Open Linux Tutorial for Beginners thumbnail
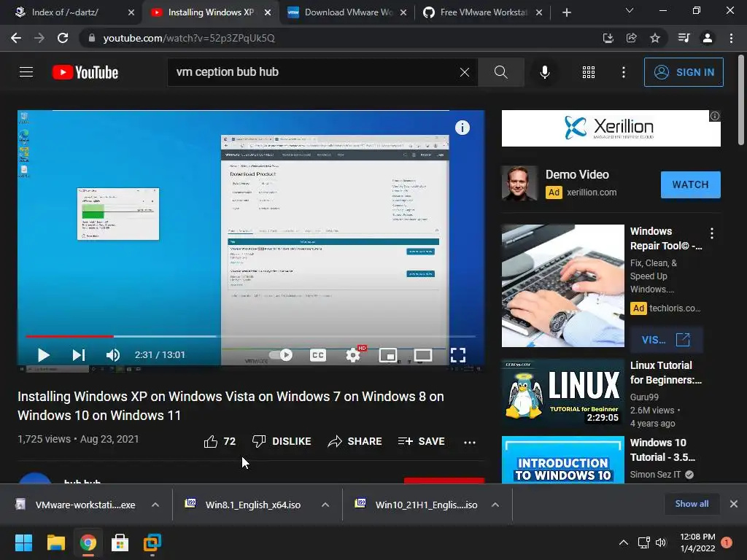 click(562, 392)
